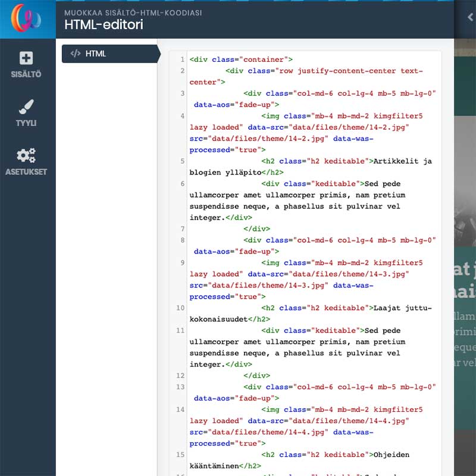Click the closing div tag on line 12
Screen dimensions: 476x476
pyautogui.click(x=256, y=376)
